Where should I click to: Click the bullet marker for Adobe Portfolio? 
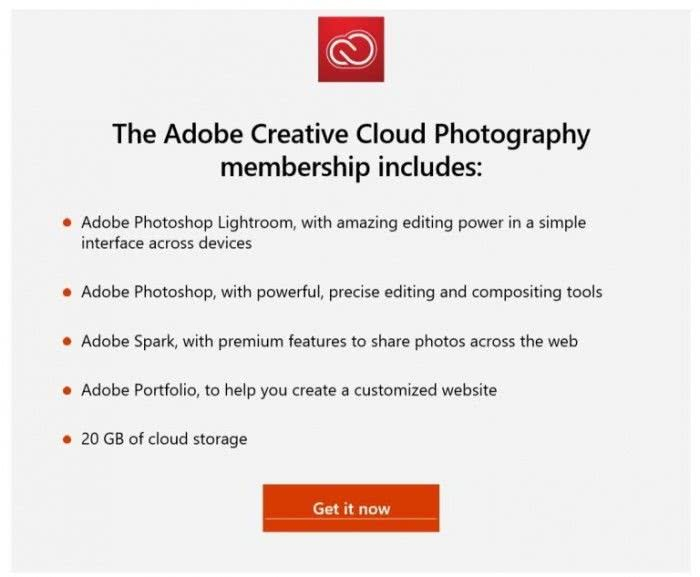click(x=67, y=391)
